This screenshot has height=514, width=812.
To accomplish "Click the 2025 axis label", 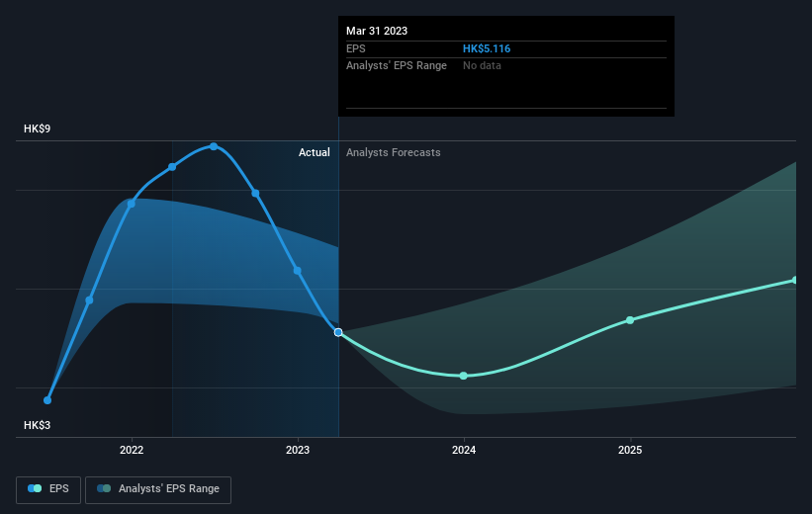I will (630, 450).
